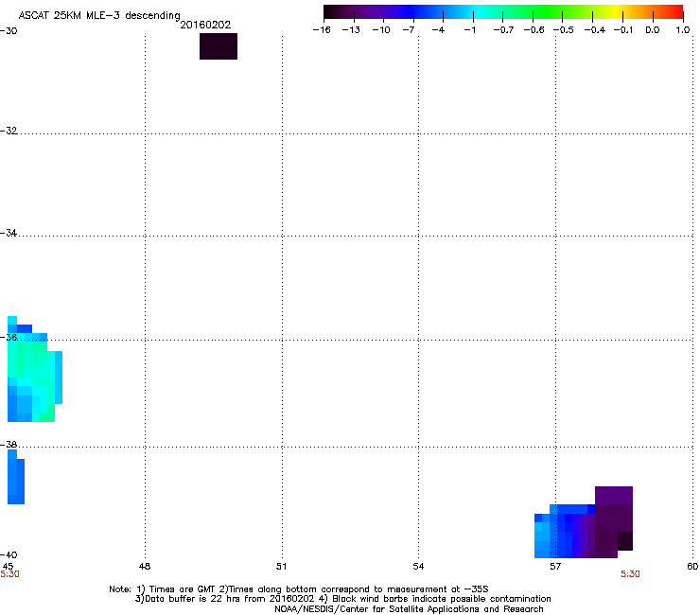Select the date label 20160202

click(x=205, y=25)
